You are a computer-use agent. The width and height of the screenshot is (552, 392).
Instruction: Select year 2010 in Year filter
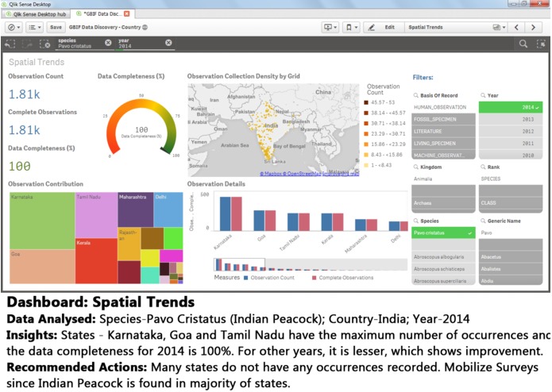pyautogui.click(x=511, y=155)
